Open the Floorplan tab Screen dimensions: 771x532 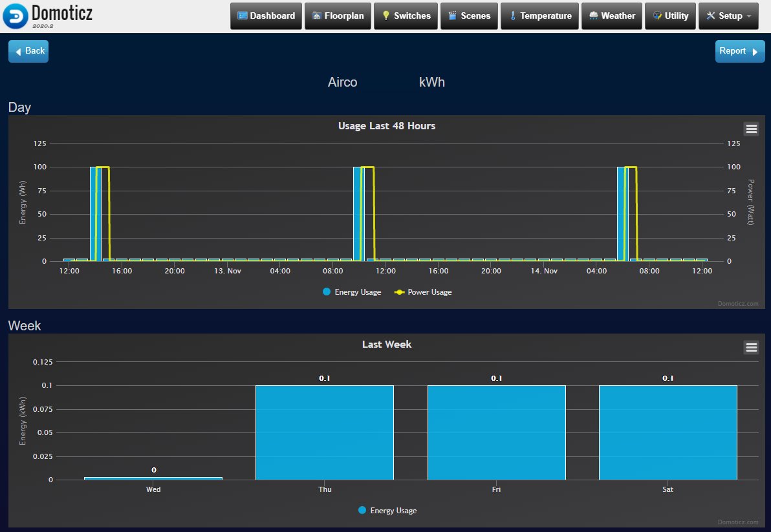(x=338, y=16)
